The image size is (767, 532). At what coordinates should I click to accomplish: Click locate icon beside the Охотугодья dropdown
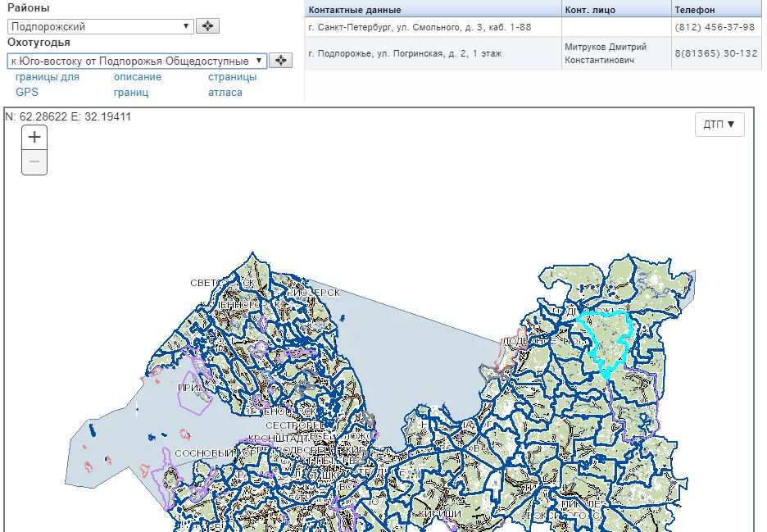pos(281,61)
